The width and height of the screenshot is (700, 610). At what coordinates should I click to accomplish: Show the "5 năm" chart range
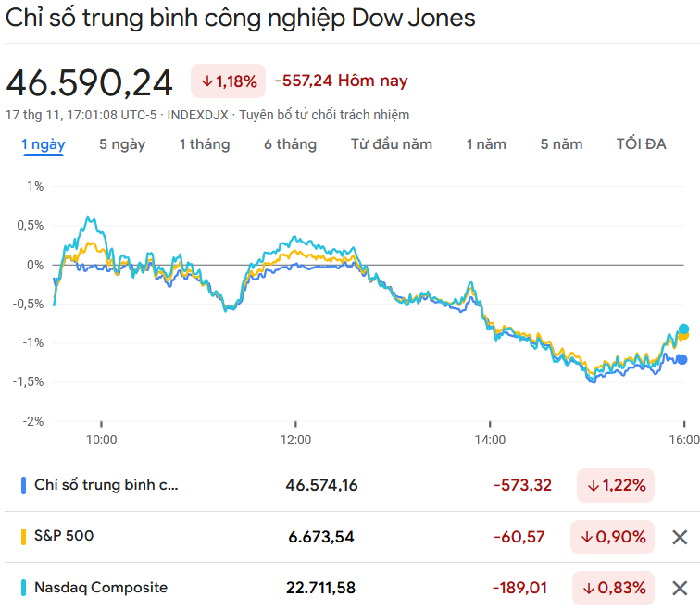(562, 144)
